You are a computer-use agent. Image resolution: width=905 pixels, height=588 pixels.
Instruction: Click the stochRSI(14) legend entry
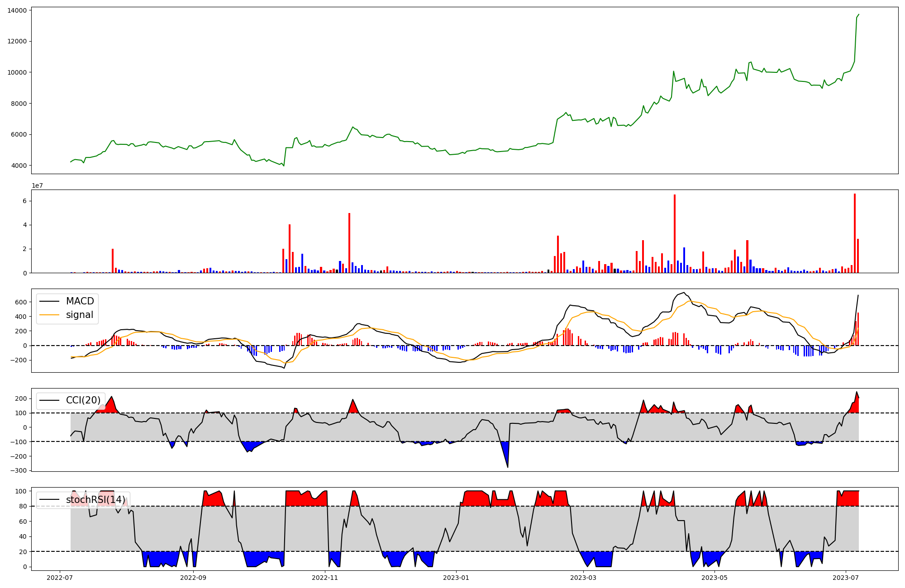tap(95, 500)
